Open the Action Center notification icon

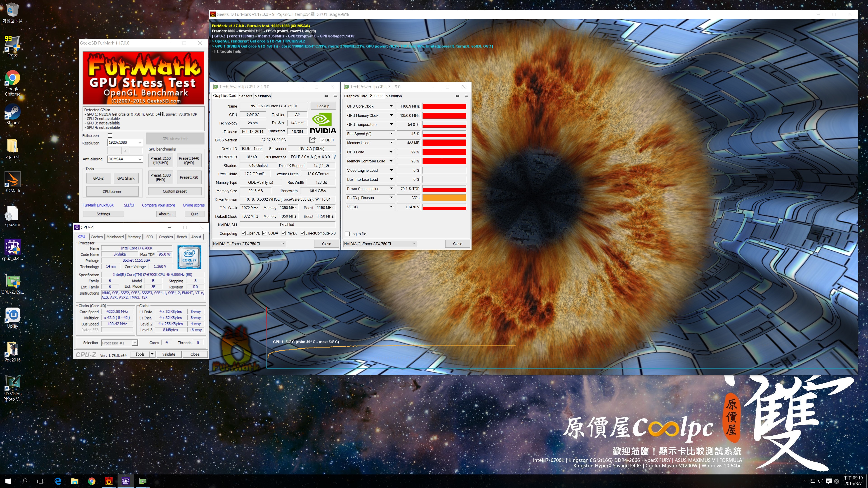click(x=829, y=481)
